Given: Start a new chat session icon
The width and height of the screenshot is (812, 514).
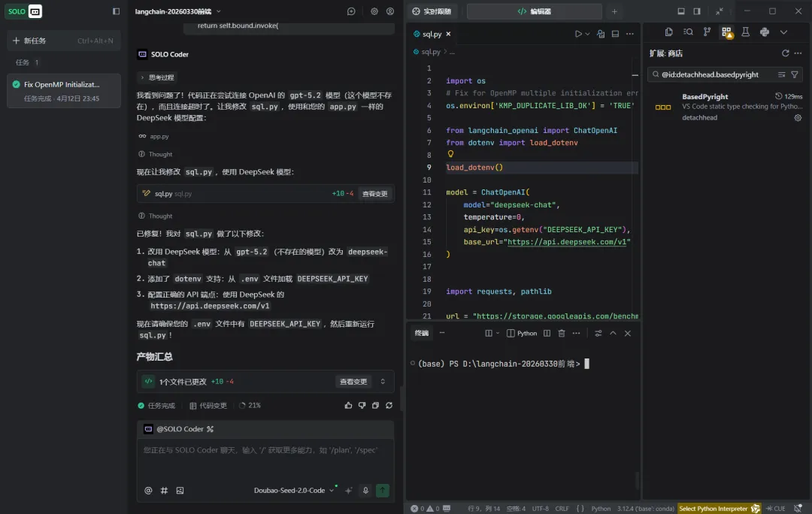Looking at the screenshot, I should [x=351, y=11].
